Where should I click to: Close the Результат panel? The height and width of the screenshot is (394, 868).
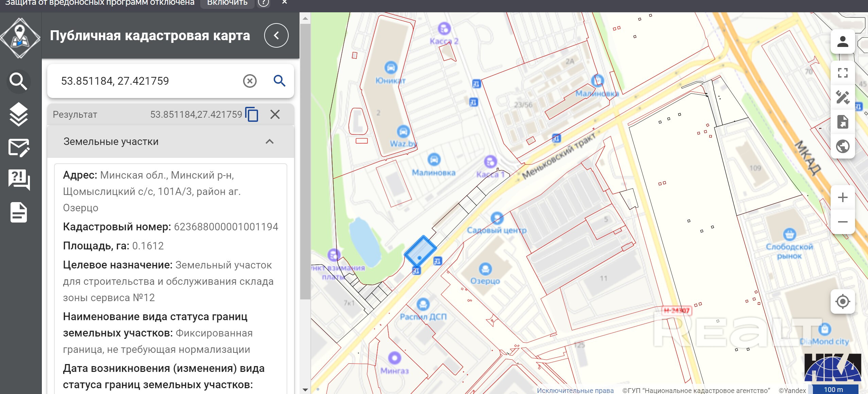coord(275,114)
